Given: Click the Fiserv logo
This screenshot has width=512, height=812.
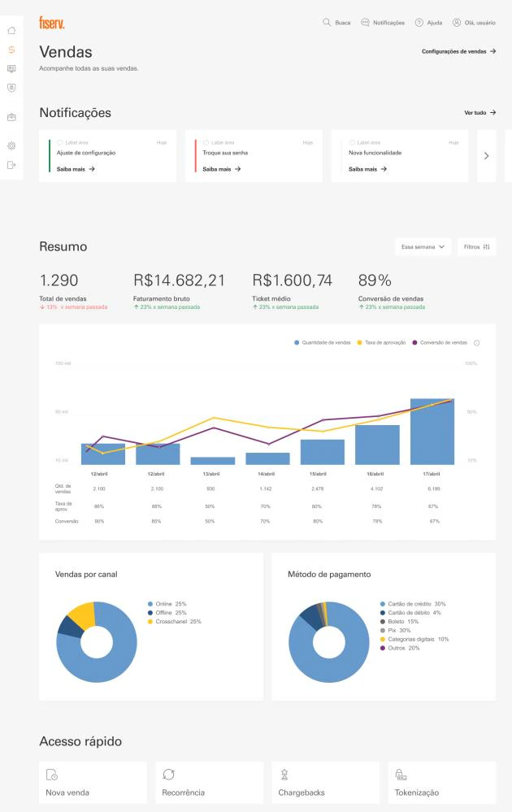Looking at the screenshot, I should click(52, 23).
